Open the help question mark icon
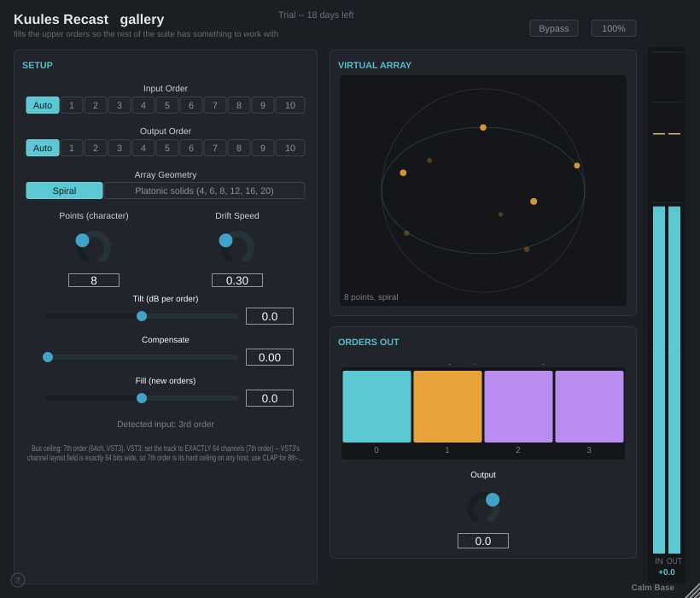Screen dimensions: 700x598 [x=18, y=580]
